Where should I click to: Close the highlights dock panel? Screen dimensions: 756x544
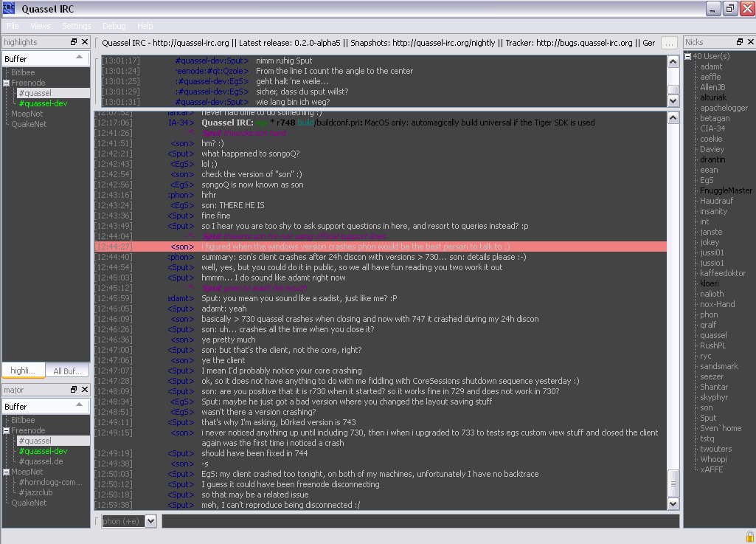(x=85, y=42)
